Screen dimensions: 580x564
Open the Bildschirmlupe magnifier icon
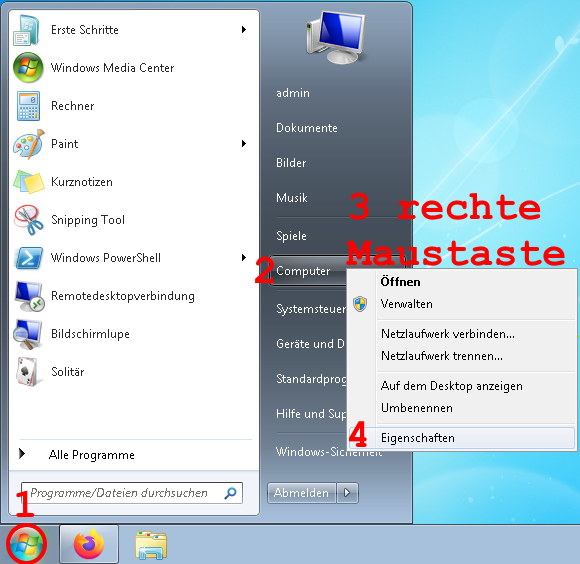tap(27, 334)
